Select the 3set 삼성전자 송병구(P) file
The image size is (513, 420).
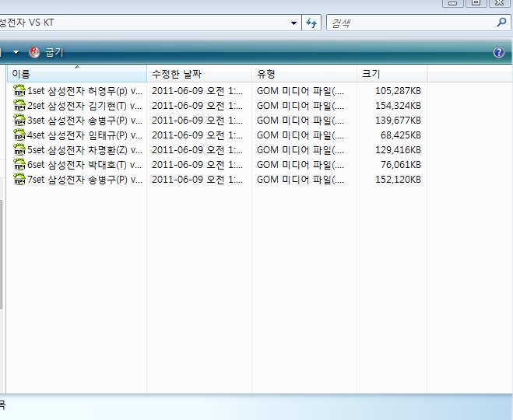(84, 120)
